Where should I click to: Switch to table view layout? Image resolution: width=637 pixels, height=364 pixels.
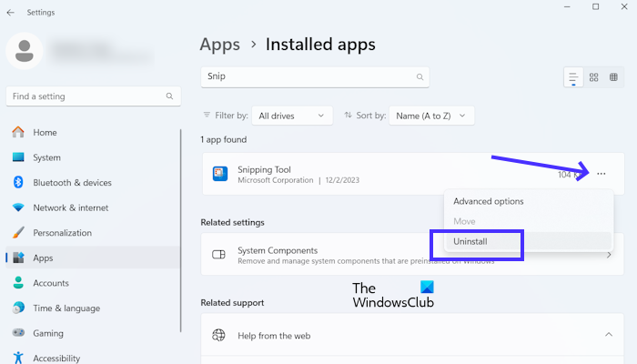point(613,77)
